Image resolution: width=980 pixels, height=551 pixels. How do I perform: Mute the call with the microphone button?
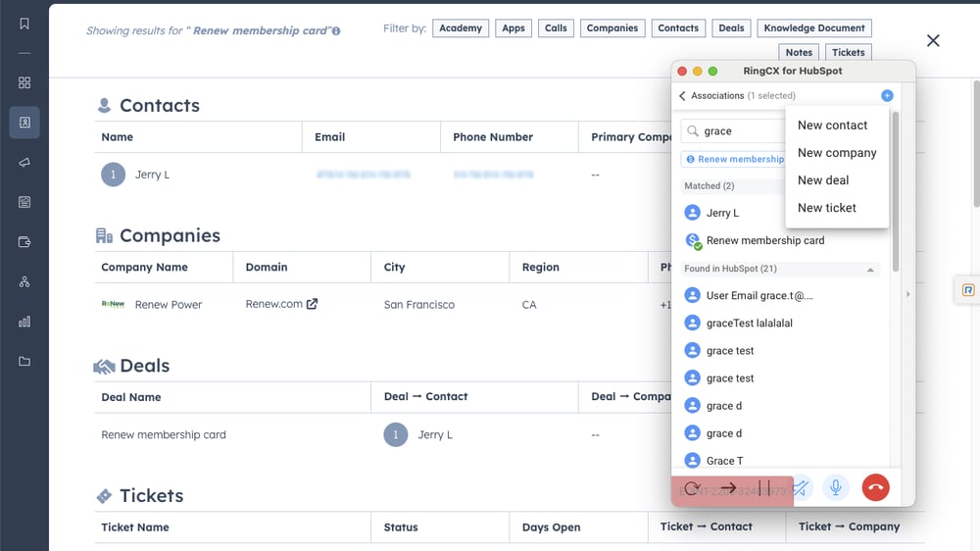click(836, 488)
